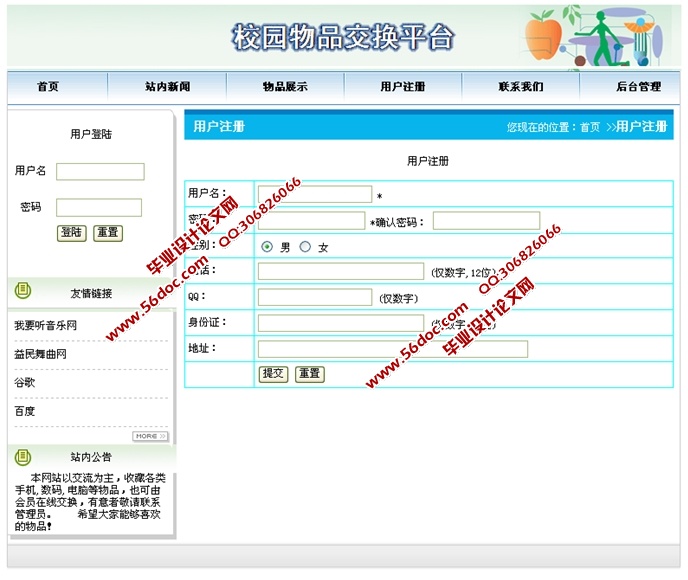Focus the login 用户名 input field

tap(100, 172)
